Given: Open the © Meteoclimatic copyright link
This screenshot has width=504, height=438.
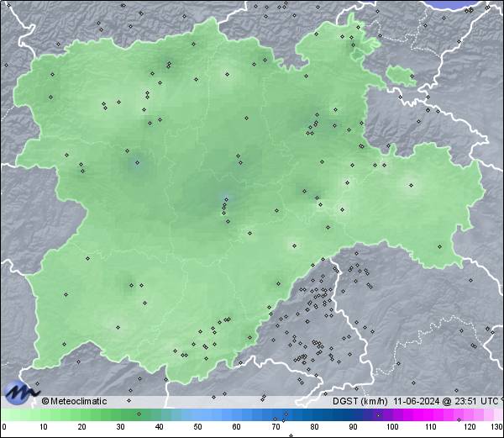Looking at the screenshot, I should click(75, 401).
